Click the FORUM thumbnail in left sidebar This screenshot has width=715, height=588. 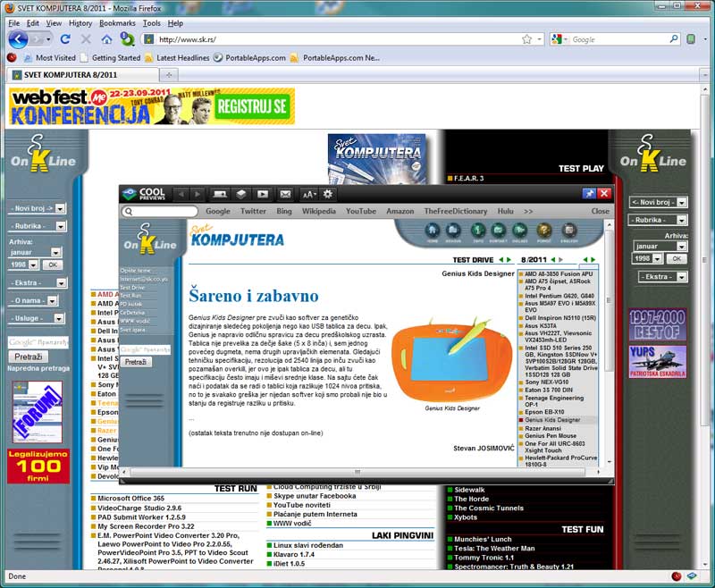coord(38,412)
